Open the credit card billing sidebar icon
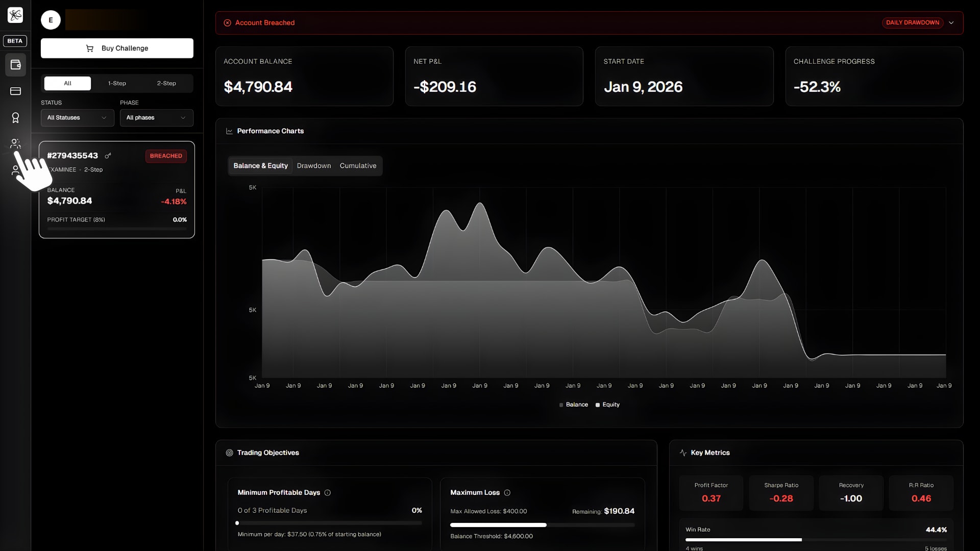This screenshot has width=980, height=551. point(15,91)
